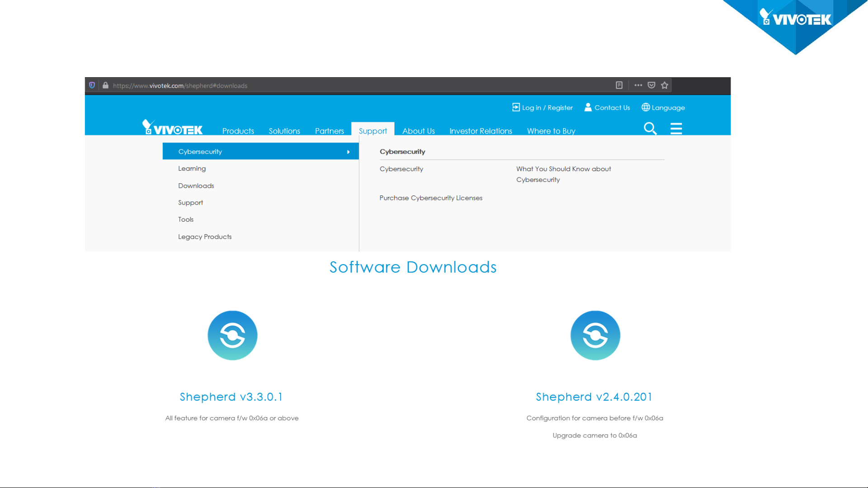Open Legacy Products in the sidebar
Screen dimensions: 868x488
[205, 237]
